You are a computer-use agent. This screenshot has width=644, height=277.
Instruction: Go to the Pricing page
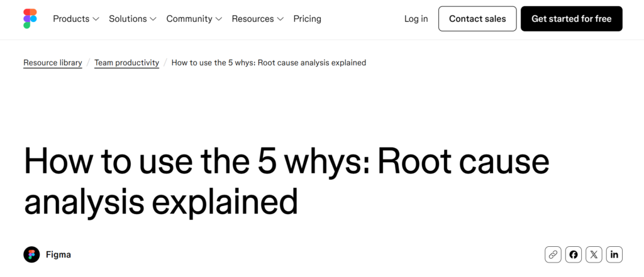307,19
